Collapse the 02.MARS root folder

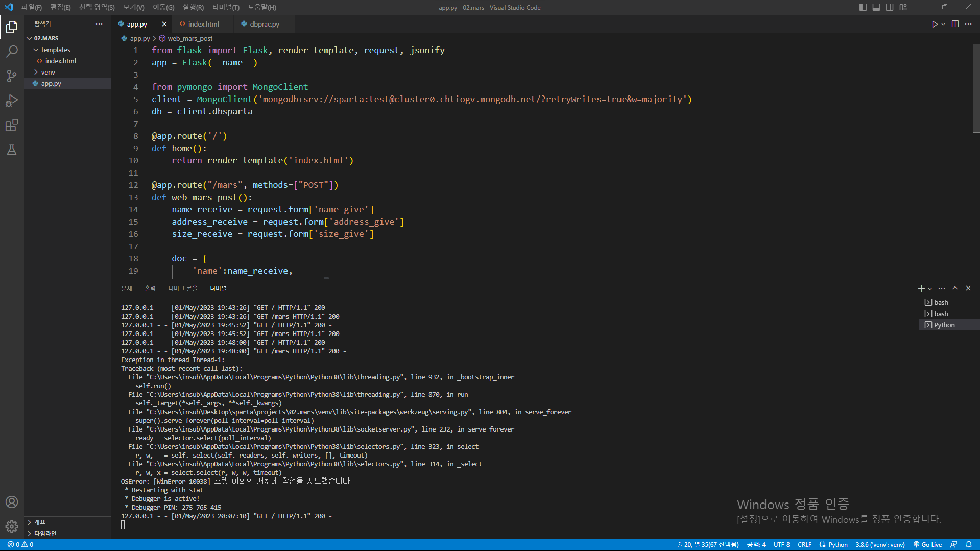coord(67,38)
